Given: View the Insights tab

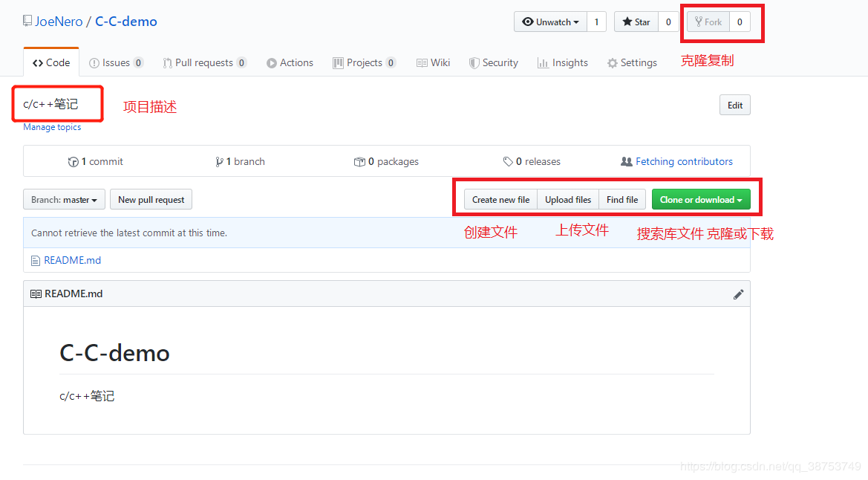Looking at the screenshot, I should point(563,62).
